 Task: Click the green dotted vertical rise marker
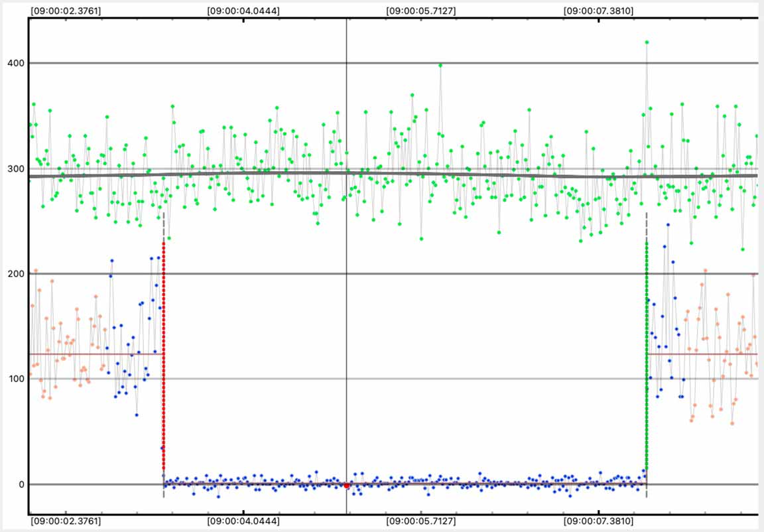[647, 352]
